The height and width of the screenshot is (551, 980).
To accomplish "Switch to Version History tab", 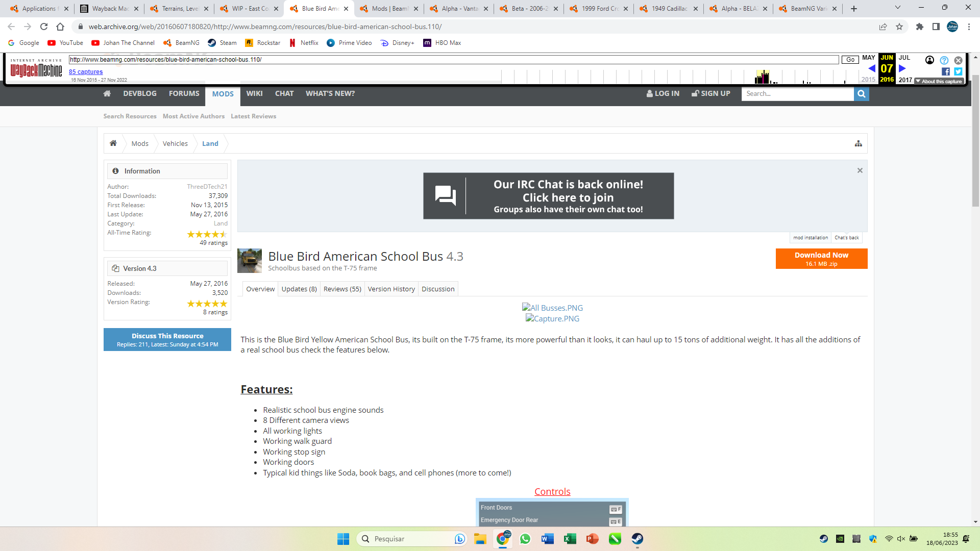I will (x=391, y=289).
